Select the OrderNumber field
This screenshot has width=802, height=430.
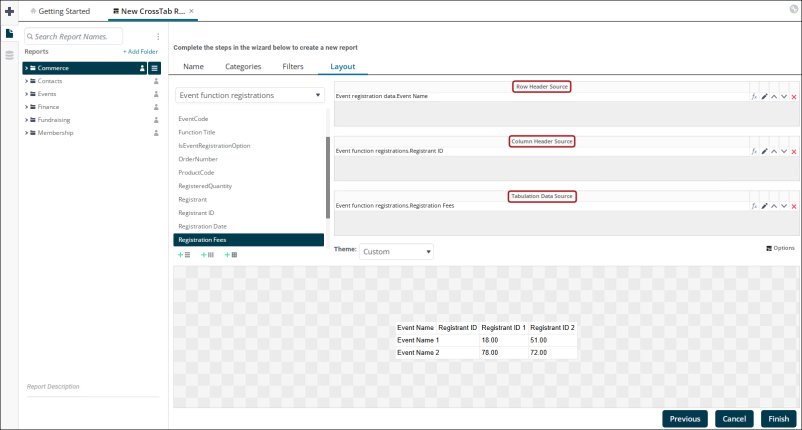click(x=198, y=159)
